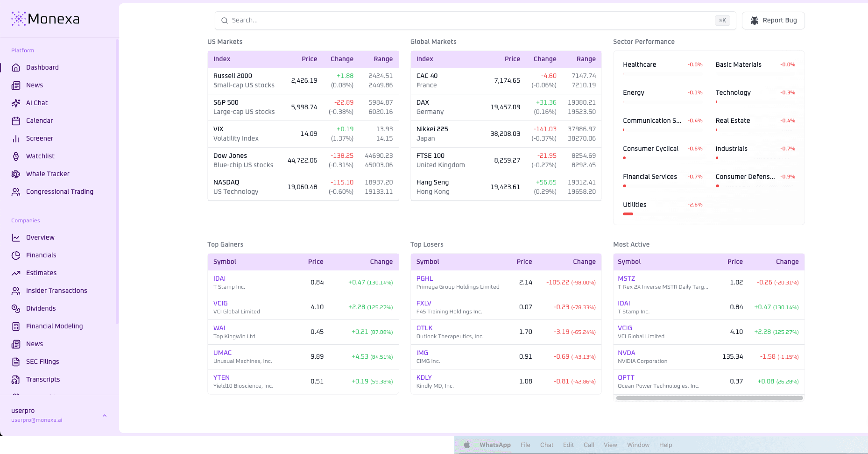Sort by Change column in US Markets
Screen dimensions: 868x454
pos(342,59)
